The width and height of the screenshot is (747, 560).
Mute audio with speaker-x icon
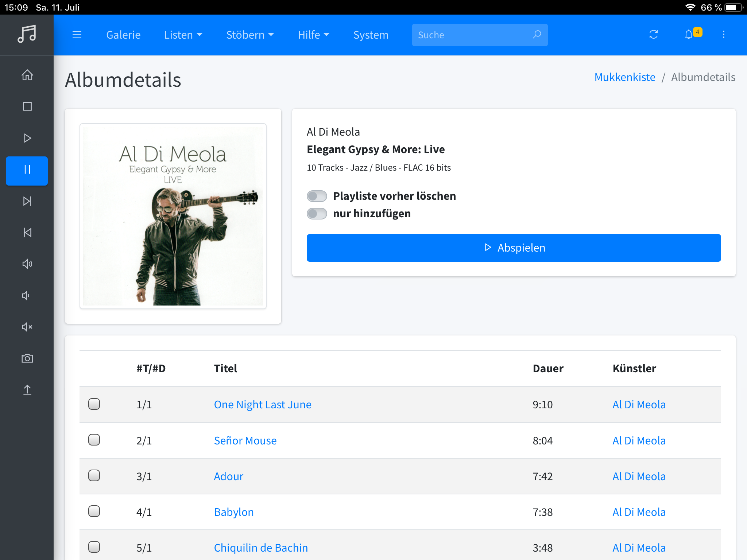pyautogui.click(x=27, y=327)
